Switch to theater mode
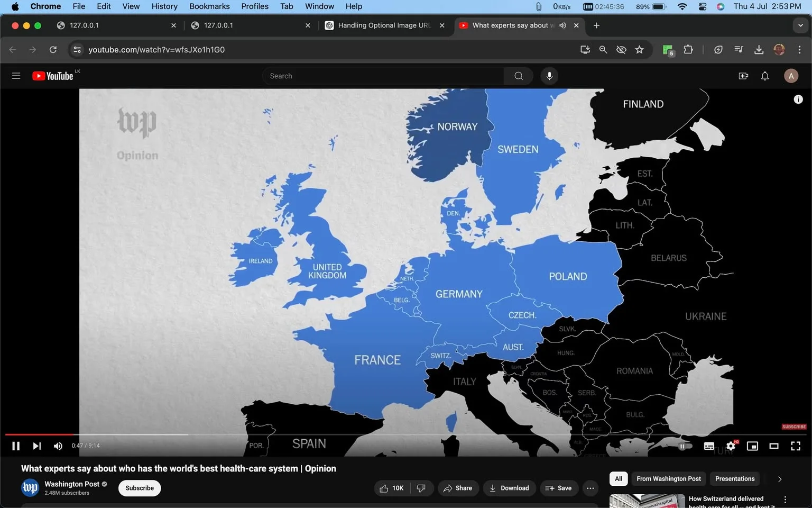812x508 pixels. [x=774, y=446]
